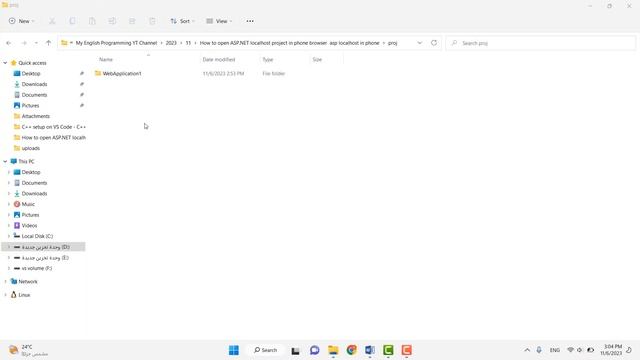Open the Windows Start menu
Image resolution: width=640 pixels, height=360 pixels.
234,350
